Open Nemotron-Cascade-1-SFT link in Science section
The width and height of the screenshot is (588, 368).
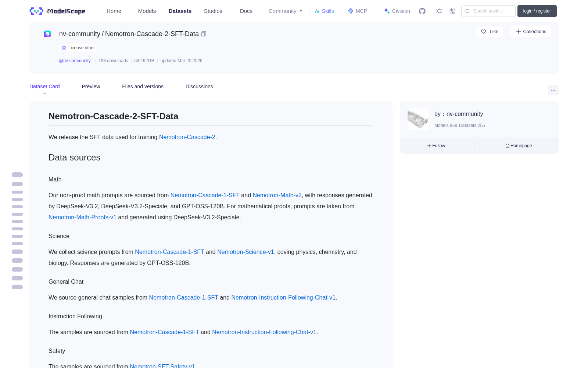click(169, 252)
